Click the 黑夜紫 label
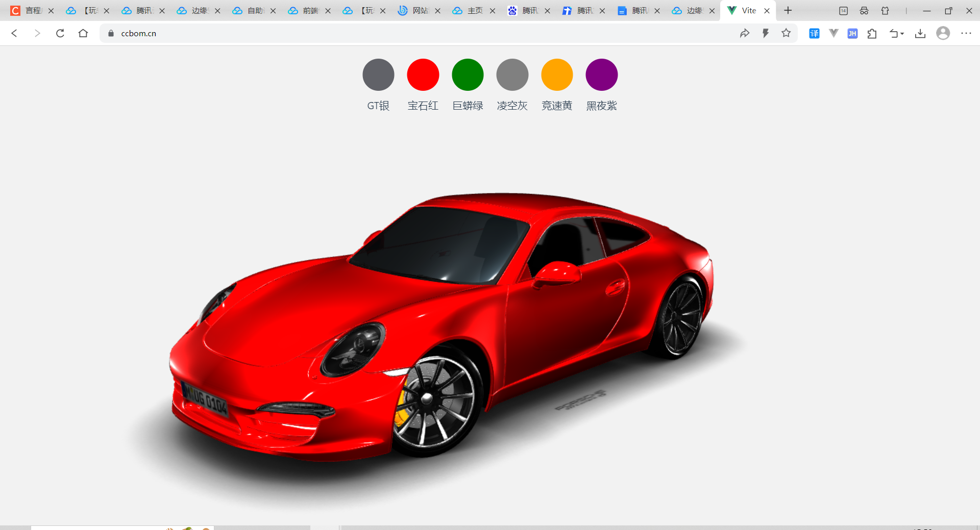 coord(602,106)
